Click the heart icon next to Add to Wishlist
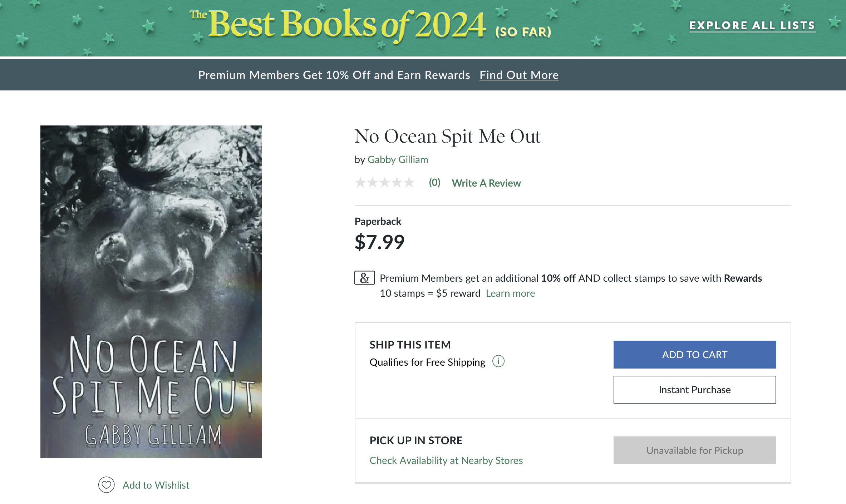 point(106,485)
